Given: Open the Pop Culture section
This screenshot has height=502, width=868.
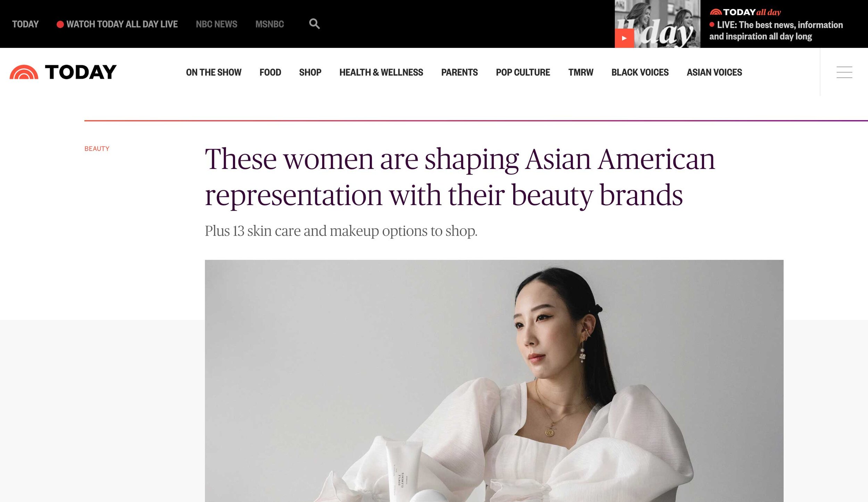Looking at the screenshot, I should [x=523, y=72].
